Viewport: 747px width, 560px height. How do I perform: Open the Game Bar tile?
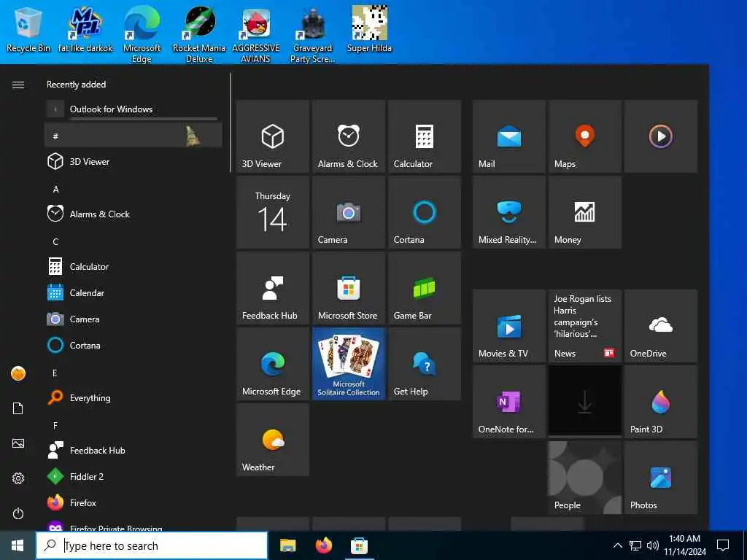424,287
